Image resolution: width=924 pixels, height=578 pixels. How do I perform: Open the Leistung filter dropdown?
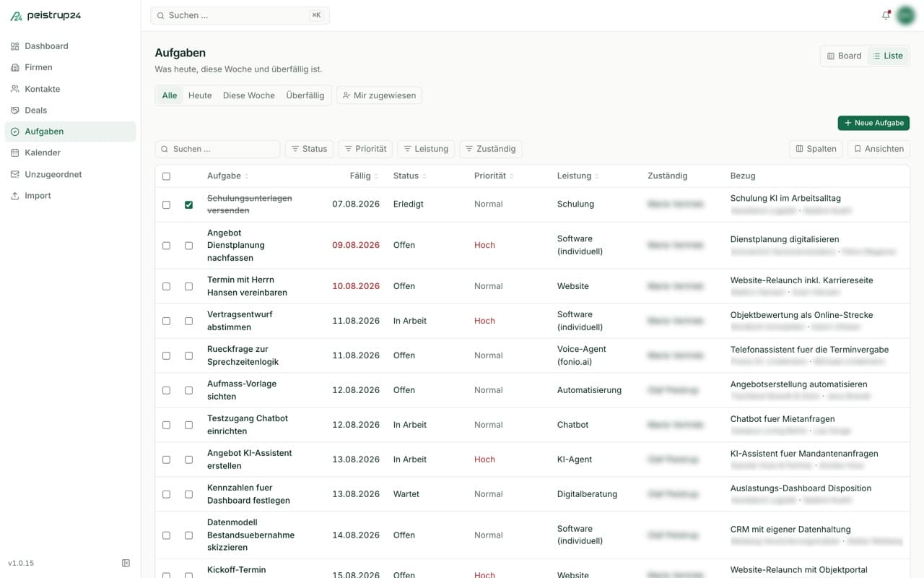coord(426,149)
